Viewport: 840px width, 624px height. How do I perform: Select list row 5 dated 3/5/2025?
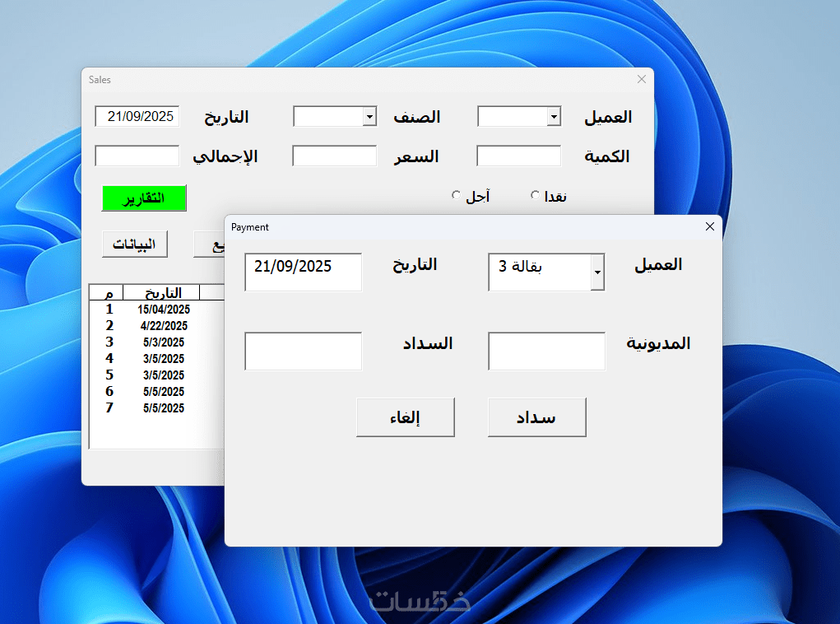click(156, 375)
